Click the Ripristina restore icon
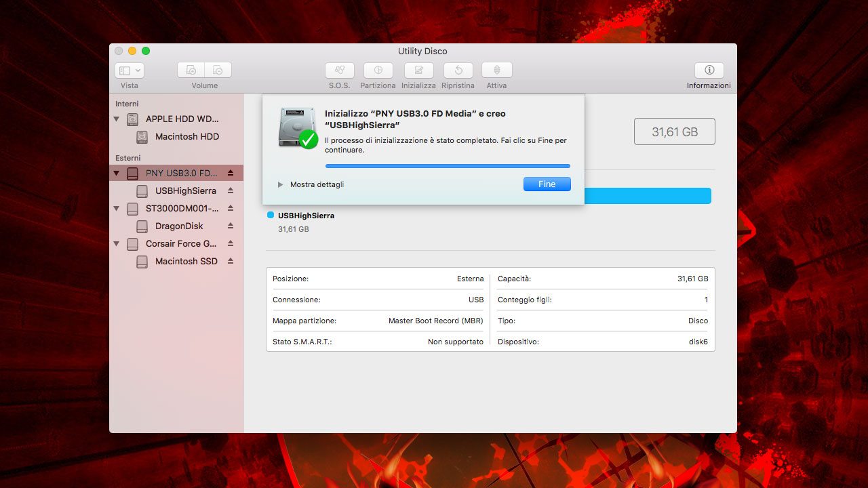 [458, 70]
